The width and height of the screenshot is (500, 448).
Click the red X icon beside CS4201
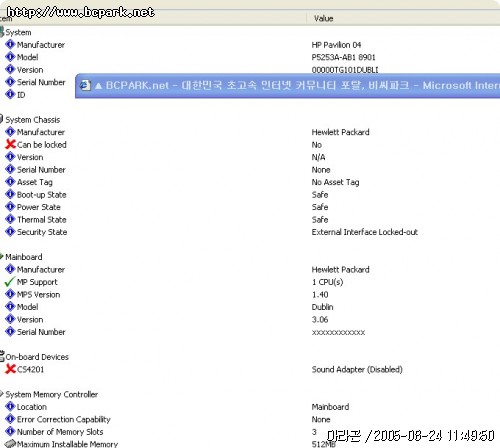(x=10, y=369)
